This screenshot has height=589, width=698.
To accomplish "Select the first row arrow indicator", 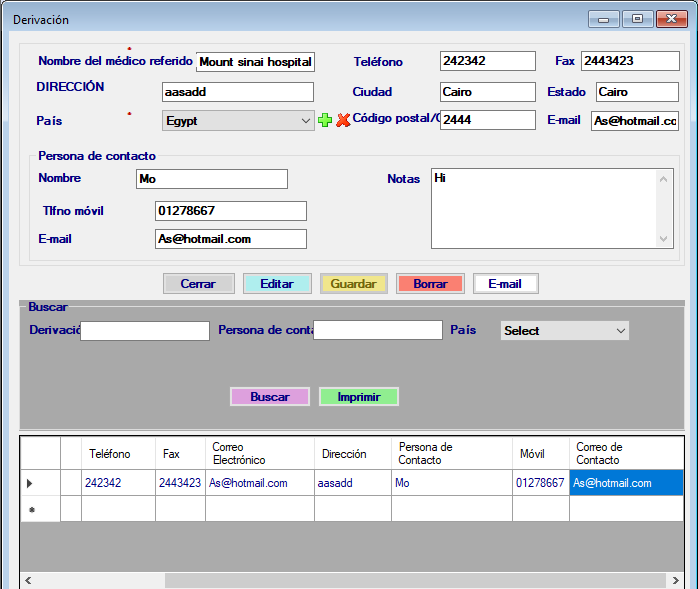I will point(30,483).
